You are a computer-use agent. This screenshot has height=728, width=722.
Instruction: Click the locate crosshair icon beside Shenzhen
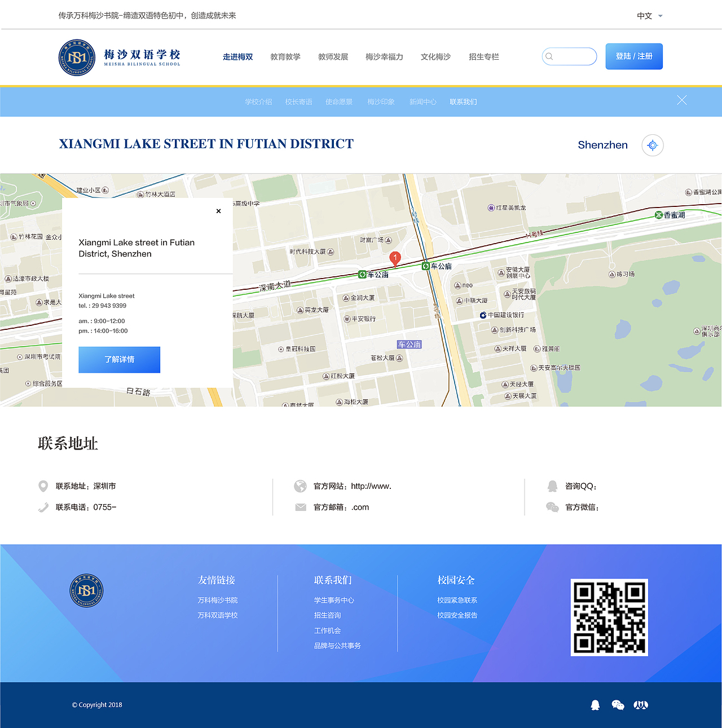652,145
